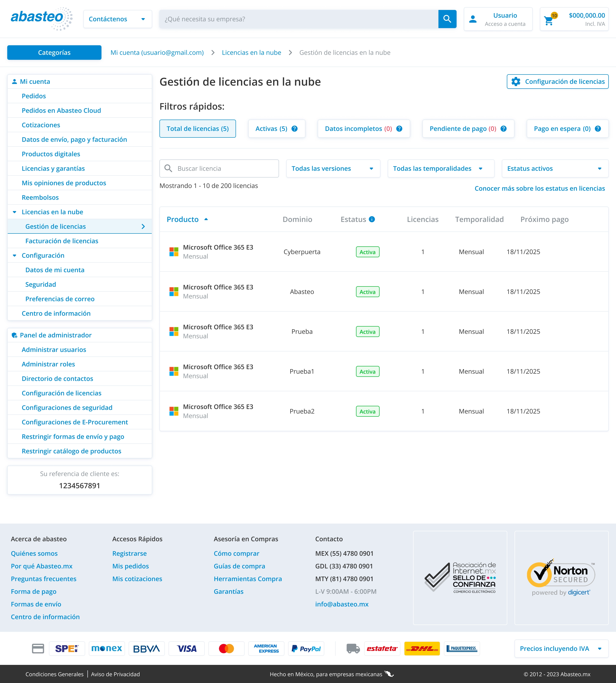Click the PayPal payment icon in the footer
616x683 pixels.
coord(306,649)
